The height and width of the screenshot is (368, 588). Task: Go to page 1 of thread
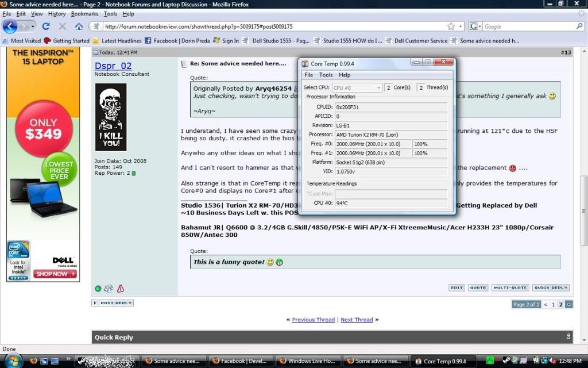tap(553, 305)
